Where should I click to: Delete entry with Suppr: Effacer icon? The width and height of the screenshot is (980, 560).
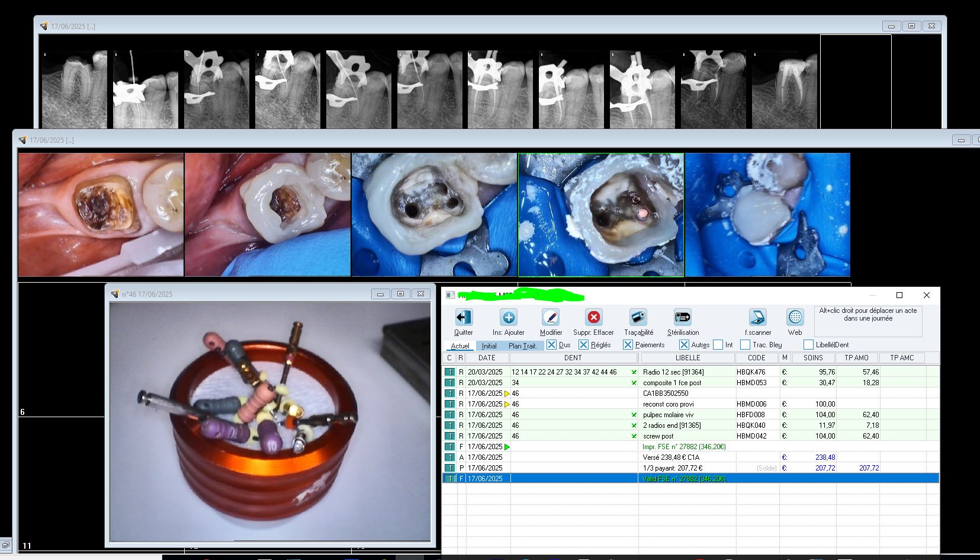(x=593, y=318)
